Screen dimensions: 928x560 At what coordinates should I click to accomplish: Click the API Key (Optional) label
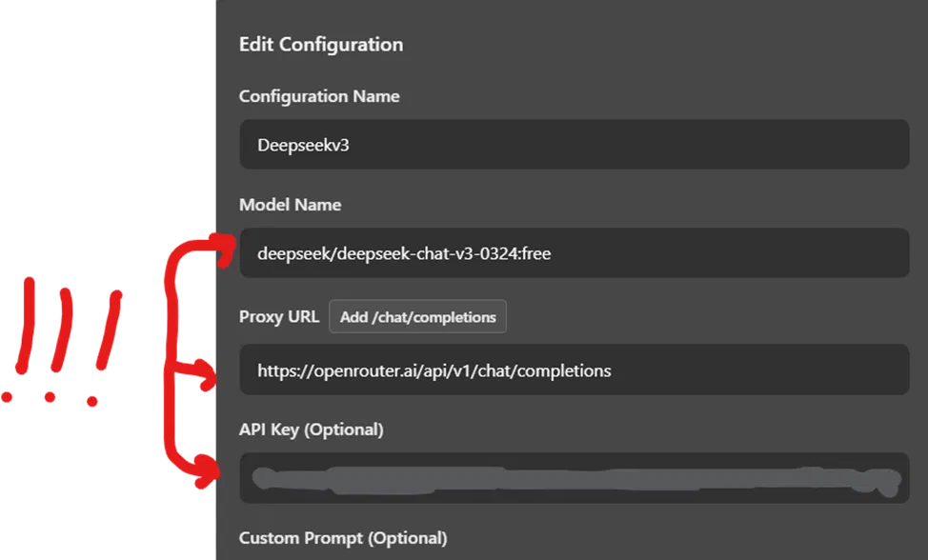point(311,430)
